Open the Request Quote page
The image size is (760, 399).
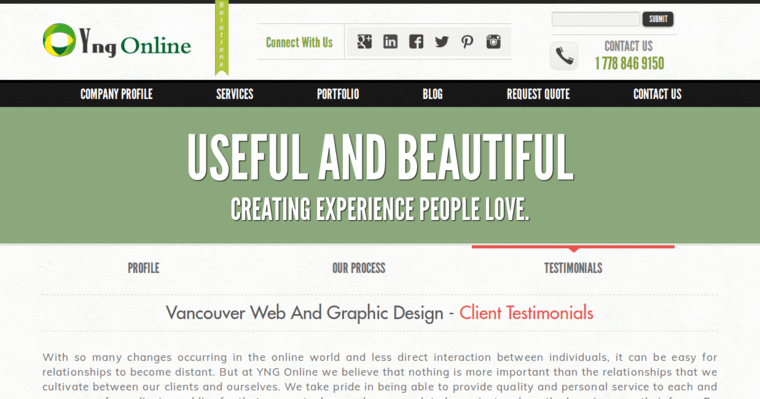(x=538, y=94)
